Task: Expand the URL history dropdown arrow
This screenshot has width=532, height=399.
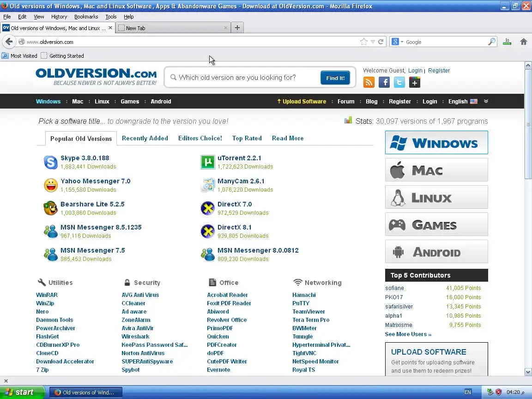Action: coord(373,42)
